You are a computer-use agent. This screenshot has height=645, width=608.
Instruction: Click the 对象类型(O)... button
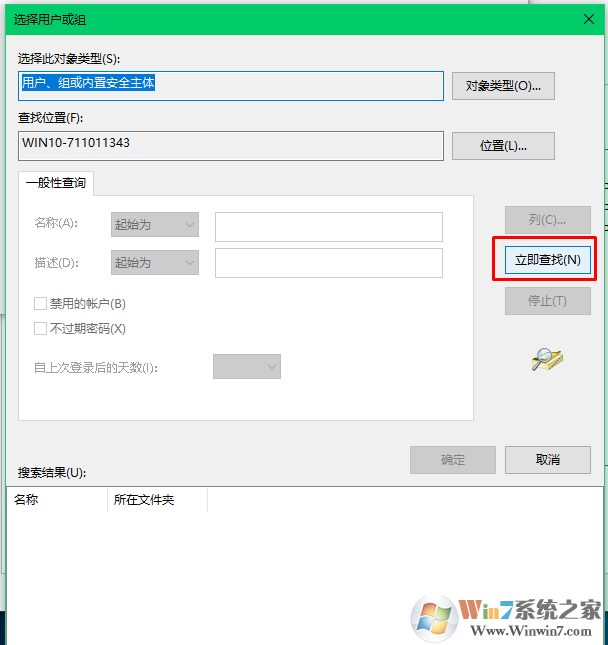pyautogui.click(x=503, y=86)
